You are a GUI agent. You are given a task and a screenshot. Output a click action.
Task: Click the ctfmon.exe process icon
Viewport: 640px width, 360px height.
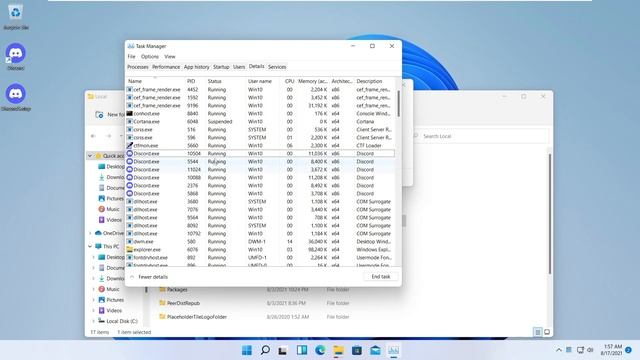coord(129,145)
